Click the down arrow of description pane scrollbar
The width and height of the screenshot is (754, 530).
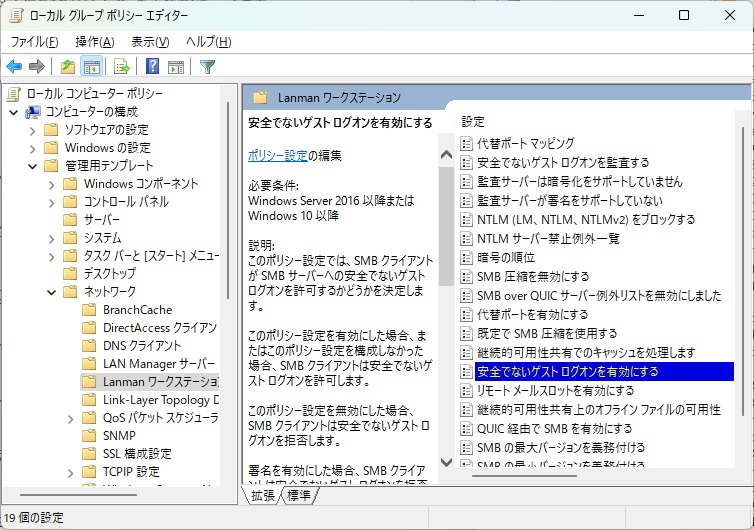[445, 463]
